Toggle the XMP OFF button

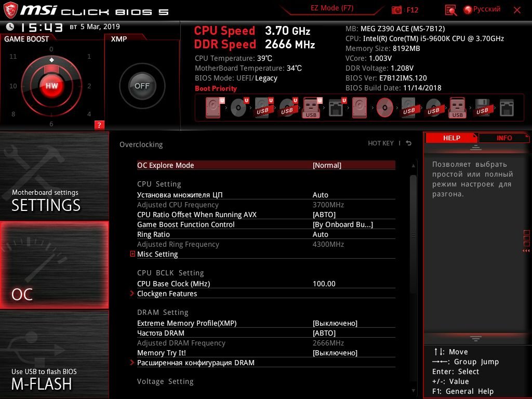coord(142,86)
